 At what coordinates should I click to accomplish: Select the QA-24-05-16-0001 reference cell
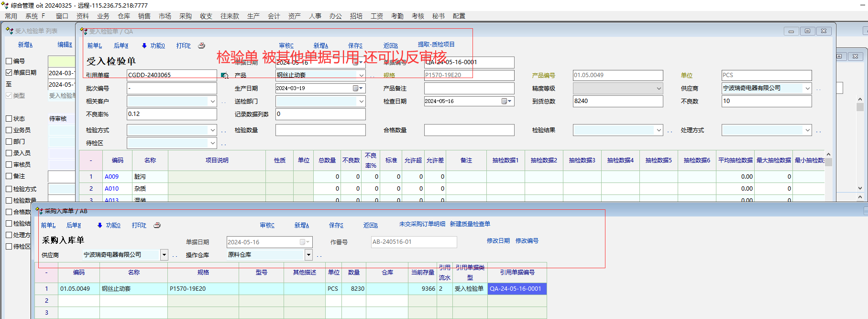(x=516, y=289)
